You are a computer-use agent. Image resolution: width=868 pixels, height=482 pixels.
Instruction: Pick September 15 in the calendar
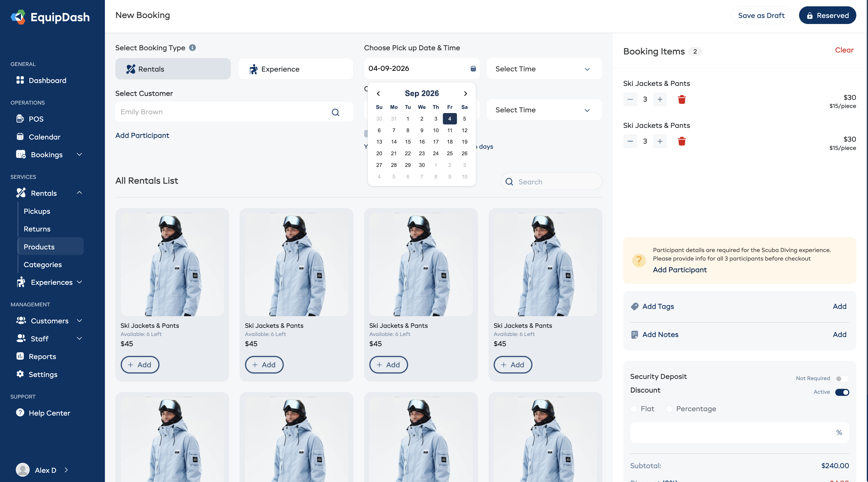coord(408,142)
